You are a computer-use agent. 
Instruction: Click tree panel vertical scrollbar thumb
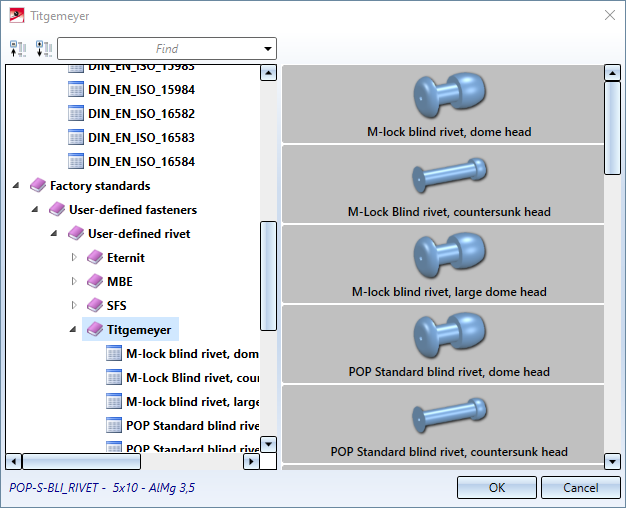coord(268,276)
